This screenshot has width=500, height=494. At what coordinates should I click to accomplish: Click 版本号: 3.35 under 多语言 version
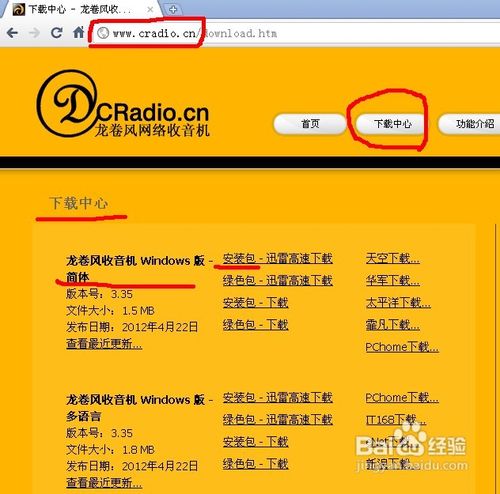coord(99,433)
